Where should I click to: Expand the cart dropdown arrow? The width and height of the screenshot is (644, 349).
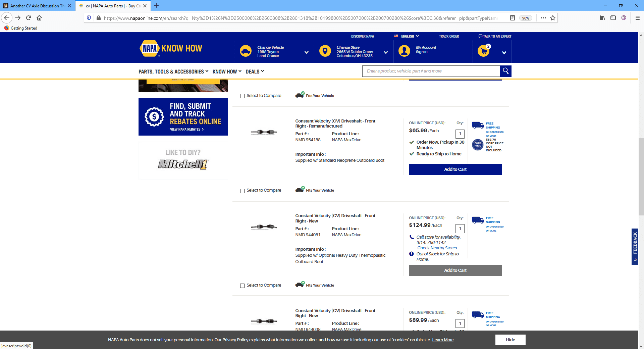[504, 53]
